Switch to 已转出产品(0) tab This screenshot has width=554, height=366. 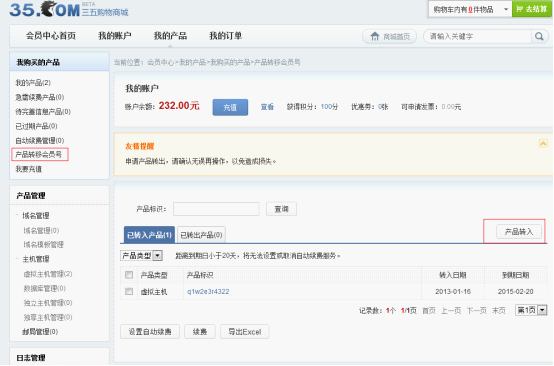[x=201, y=235]
